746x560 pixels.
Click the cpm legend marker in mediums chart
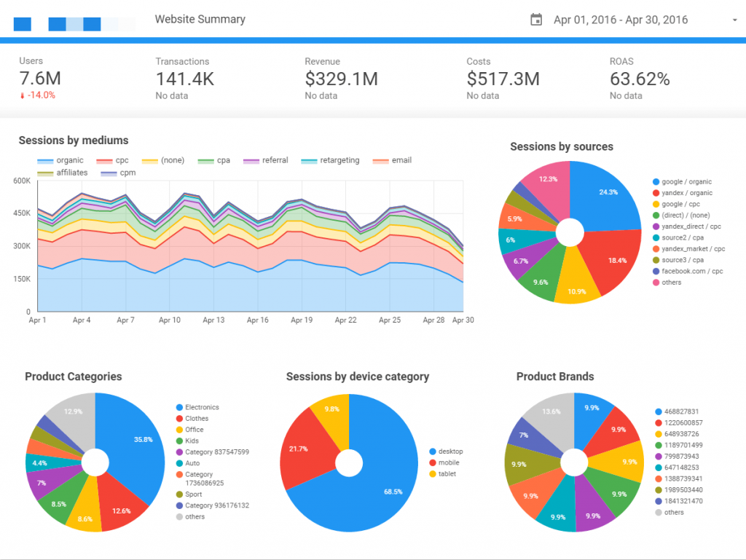click(x=109, y=173)
